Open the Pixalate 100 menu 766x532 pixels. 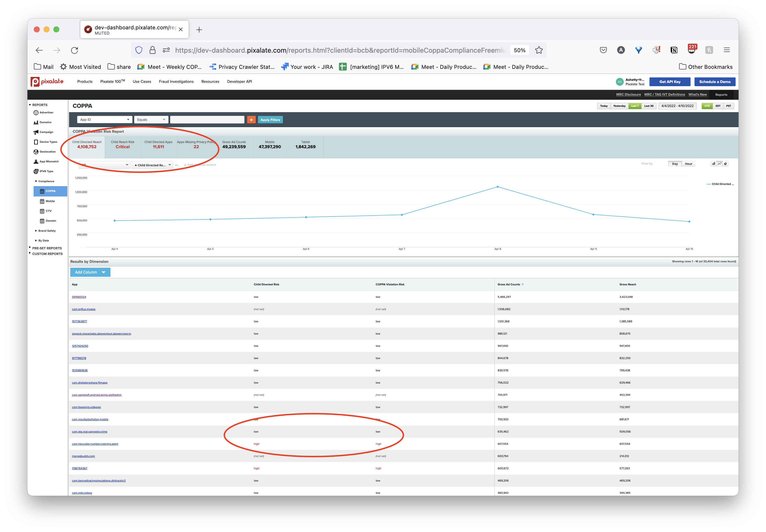113,82
